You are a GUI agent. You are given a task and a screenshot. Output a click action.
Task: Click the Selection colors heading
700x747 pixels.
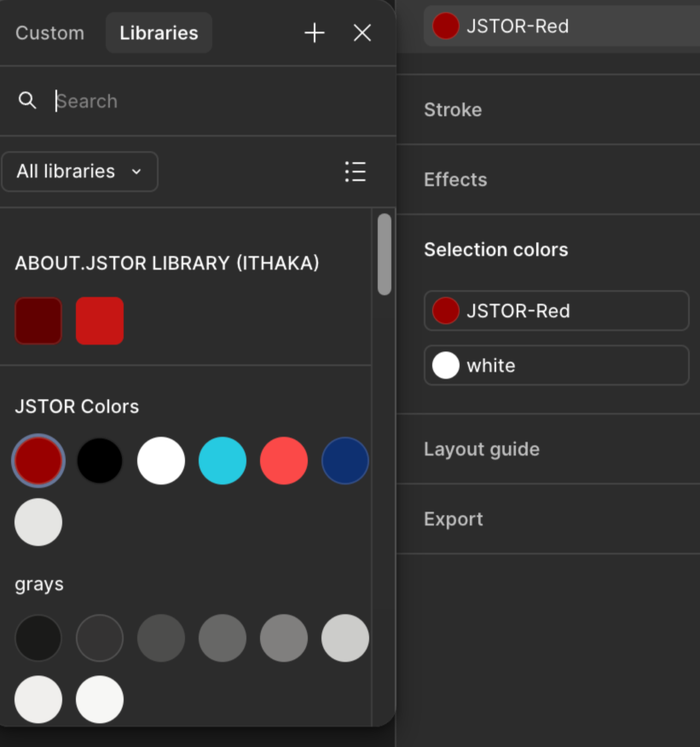[496, 250]
